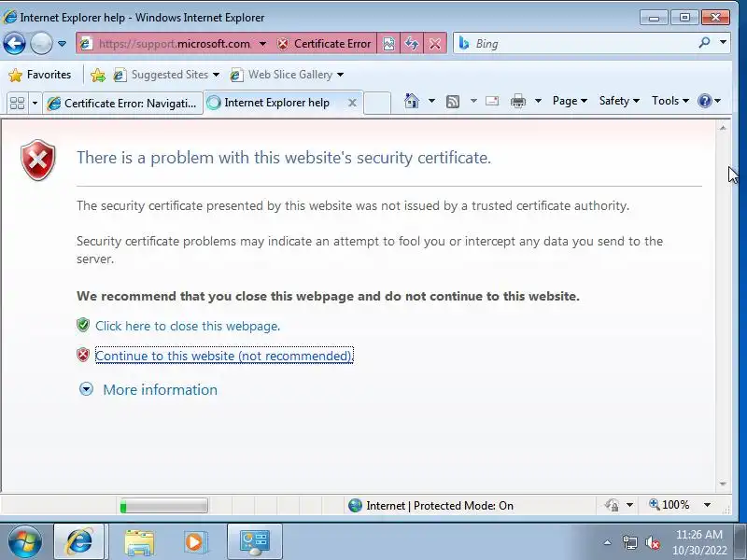Open the zoom level dropdown arrow
This screenshot has width=747, height=560.
pyautogui.click(x=708, y=505)
